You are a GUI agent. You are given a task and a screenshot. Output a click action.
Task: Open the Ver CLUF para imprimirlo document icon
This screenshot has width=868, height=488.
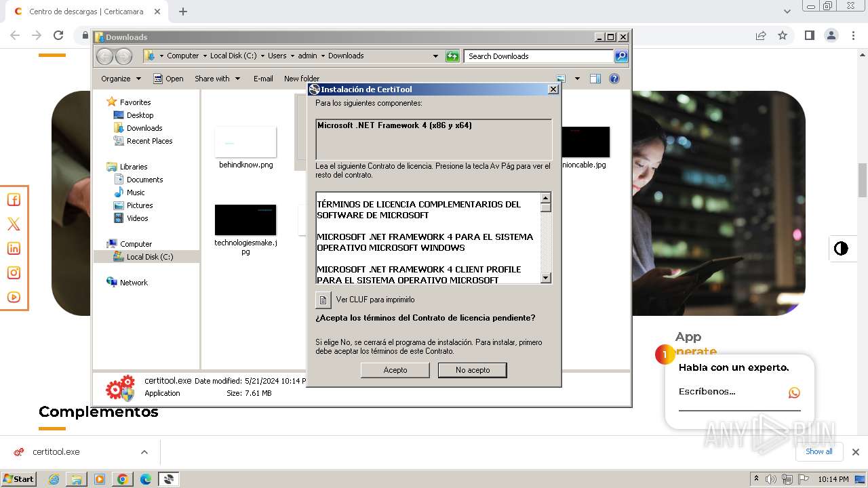point(323,300)
